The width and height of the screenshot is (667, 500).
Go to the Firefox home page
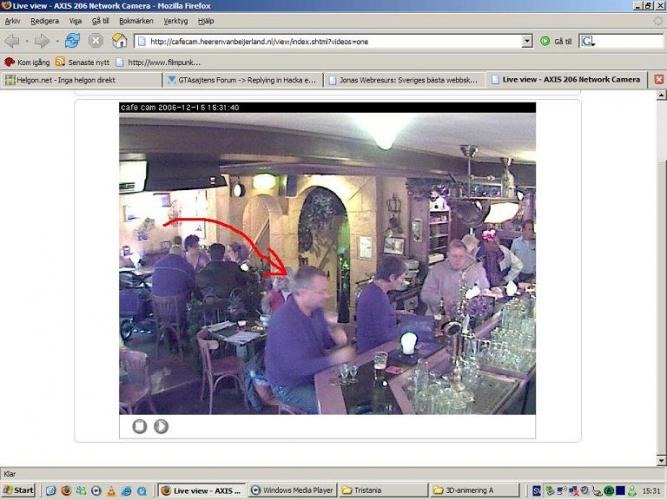click(119, 41)
